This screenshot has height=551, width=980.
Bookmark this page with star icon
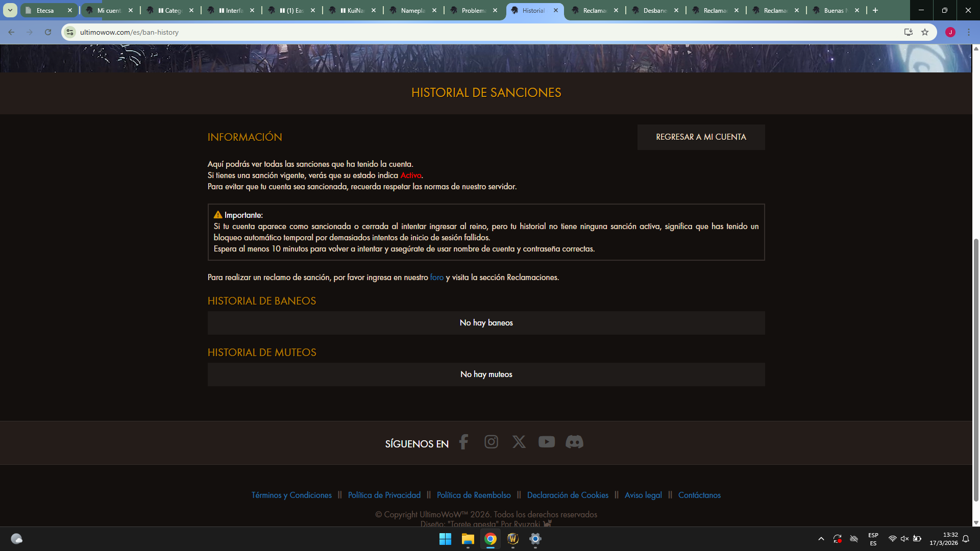(925, 32)
